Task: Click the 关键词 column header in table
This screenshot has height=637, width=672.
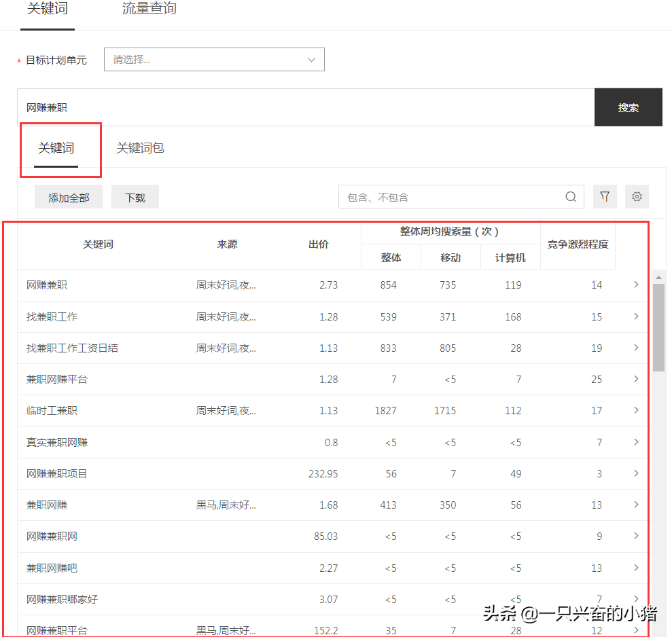Action: coord(98,244)
